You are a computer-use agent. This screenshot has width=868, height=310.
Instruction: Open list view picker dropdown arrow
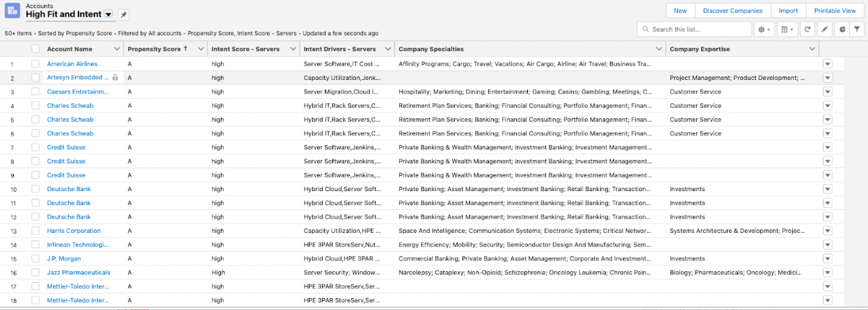point(109,15)
